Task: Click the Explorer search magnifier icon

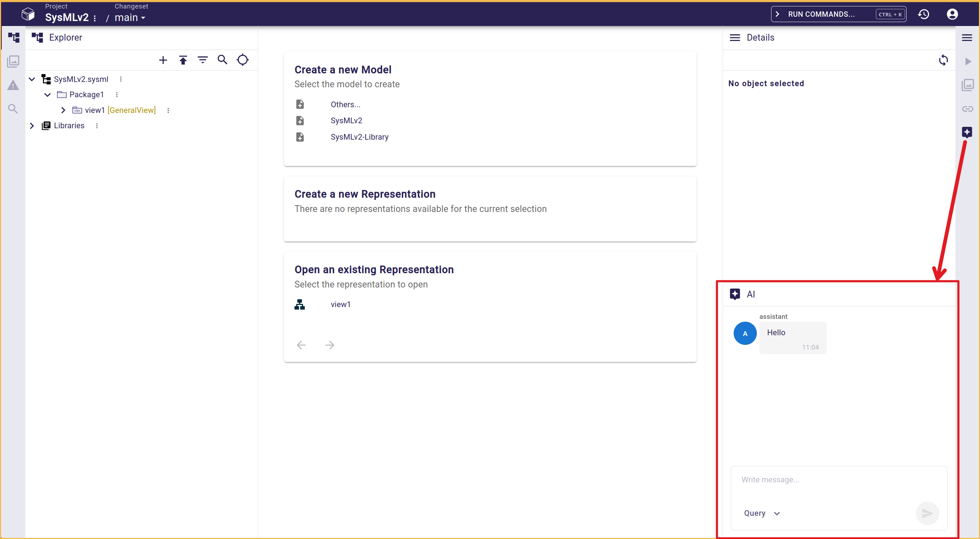Action: pos(222,60)
